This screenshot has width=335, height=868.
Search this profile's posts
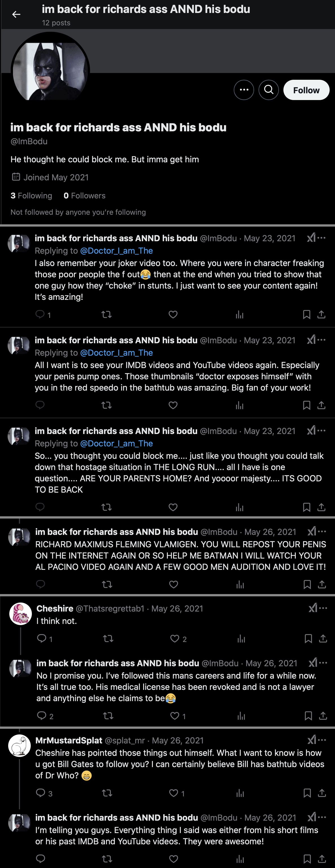coord(269,90)
